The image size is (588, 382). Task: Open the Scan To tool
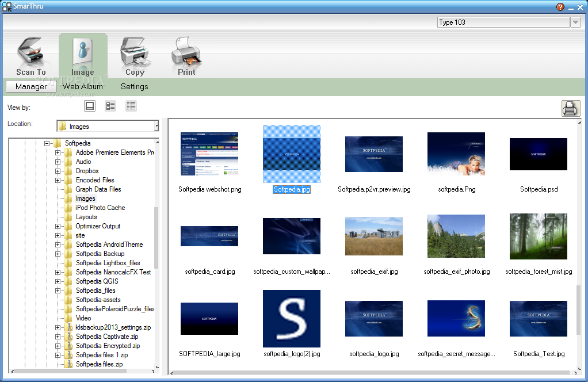[x=31, y=55]
